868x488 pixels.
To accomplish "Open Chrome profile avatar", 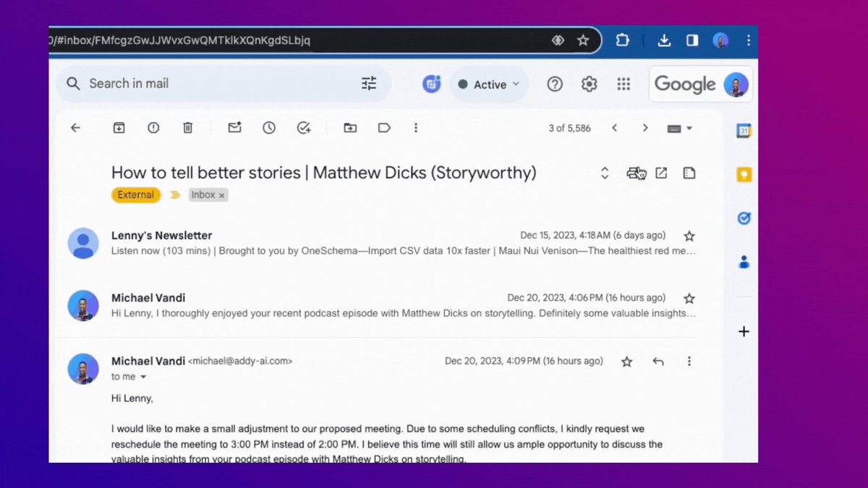I will point(720,40).
